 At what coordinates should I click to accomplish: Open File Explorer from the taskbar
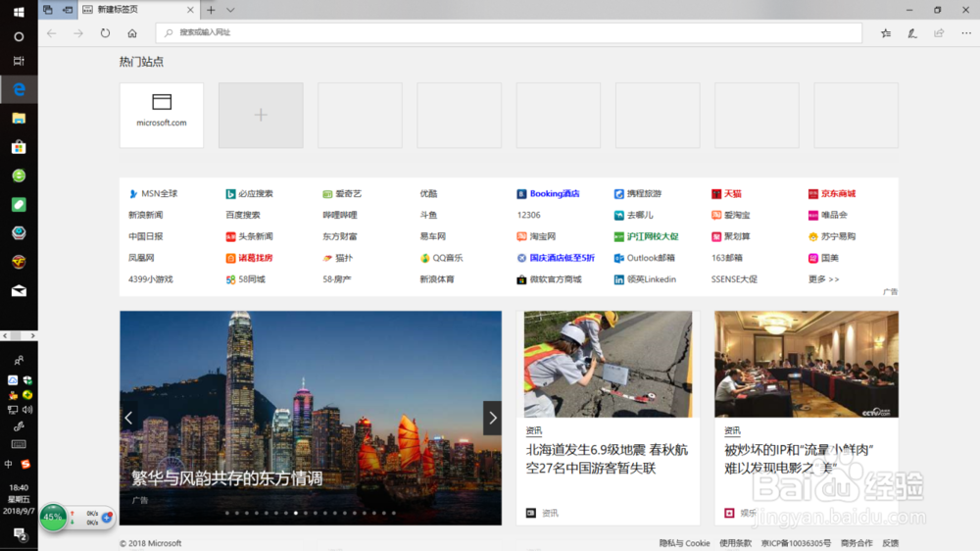point(19,119)
